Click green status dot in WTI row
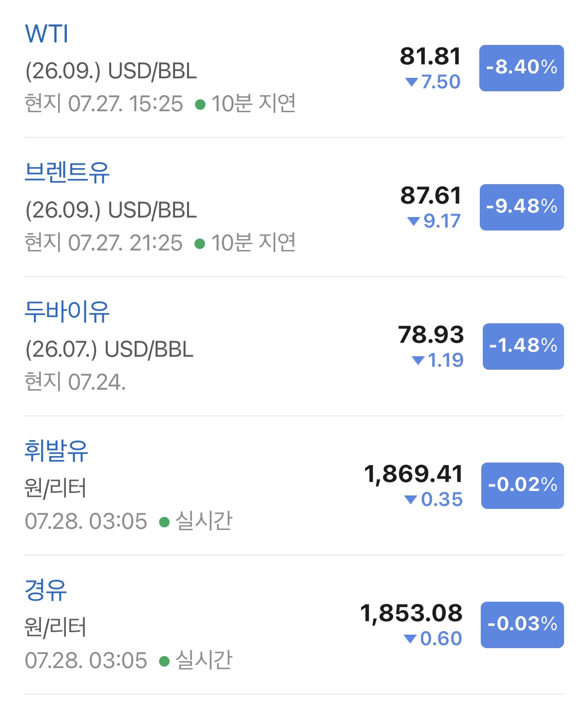The height and width of the screenshot is (701, 588). click(x=200, y=105)
